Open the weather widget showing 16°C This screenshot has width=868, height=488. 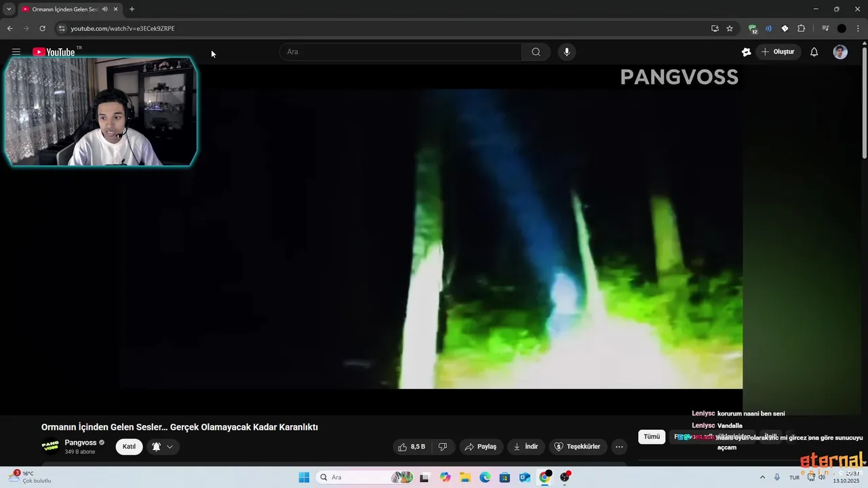click(x=30, y=477)
